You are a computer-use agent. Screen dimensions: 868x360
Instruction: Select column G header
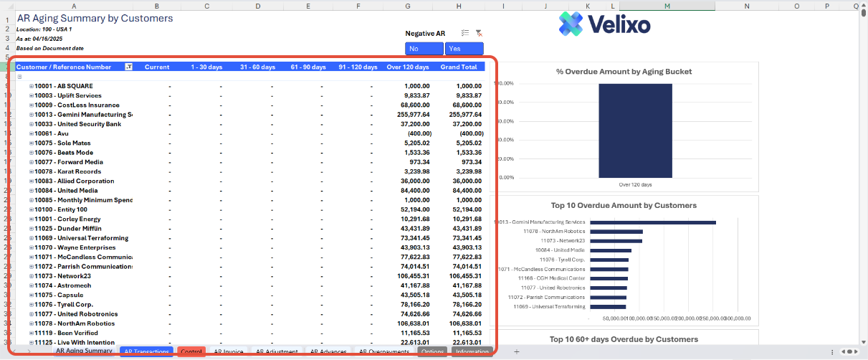pyautogui.click(x=408, y=6)
